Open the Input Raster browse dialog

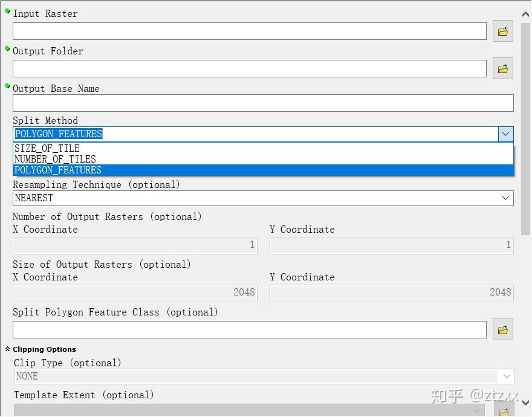pyautogui.click(x=502, y=31)
